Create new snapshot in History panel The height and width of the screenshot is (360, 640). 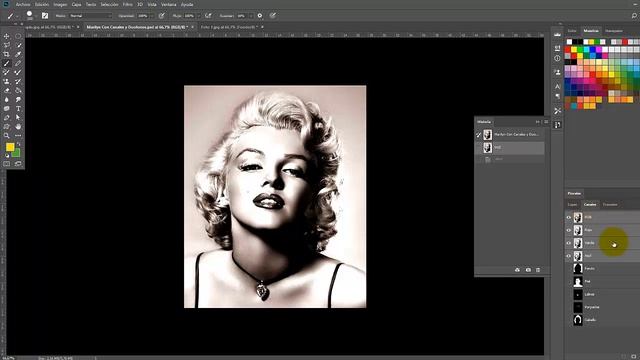point(528,270)
